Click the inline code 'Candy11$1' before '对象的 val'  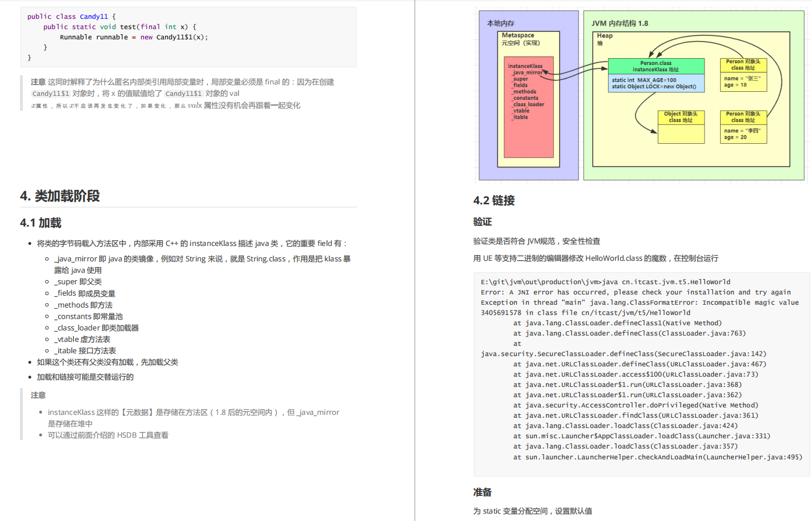(x=184, y=94)
